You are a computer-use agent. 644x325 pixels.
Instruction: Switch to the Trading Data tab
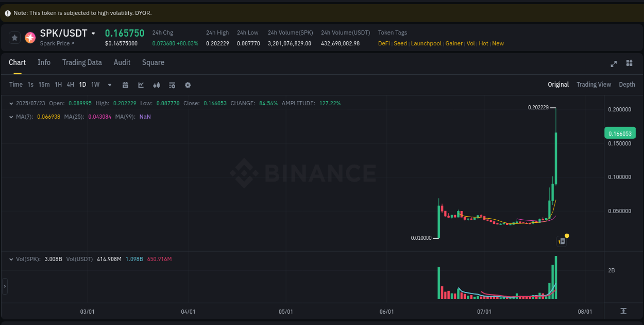[82, 62]
